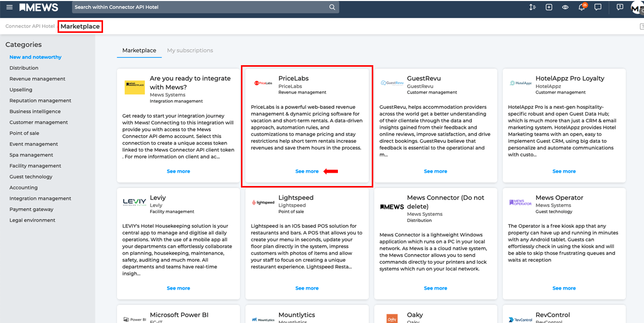The width and height of the screenshot is (644, 323).
Task: Select Integration management category in sidebar
Action: (40, 199)
